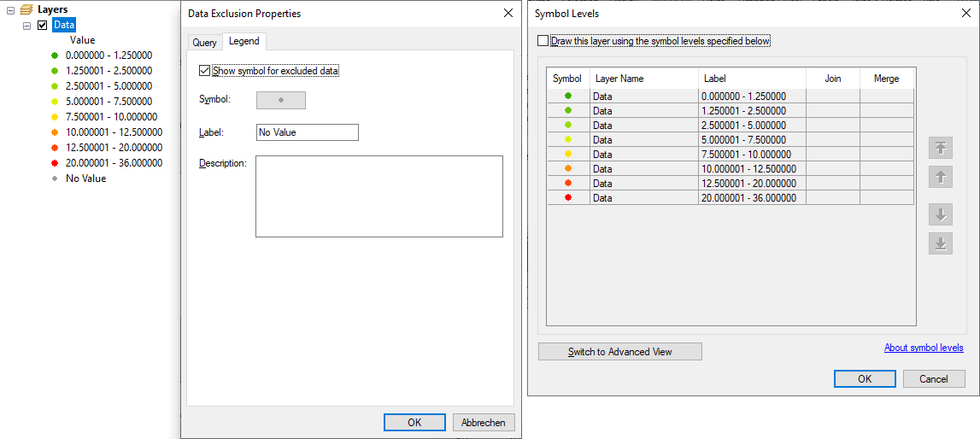980x439 pixels.
Task: Collapse the Layers tree node
Action: (10, 9)
